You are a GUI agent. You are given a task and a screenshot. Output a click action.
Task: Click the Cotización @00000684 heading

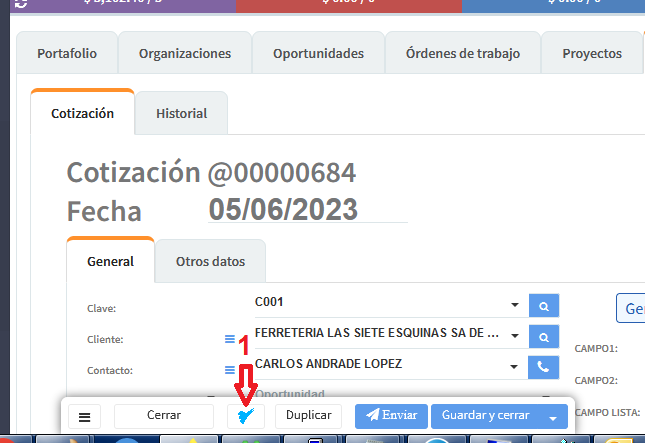point(211,172)
